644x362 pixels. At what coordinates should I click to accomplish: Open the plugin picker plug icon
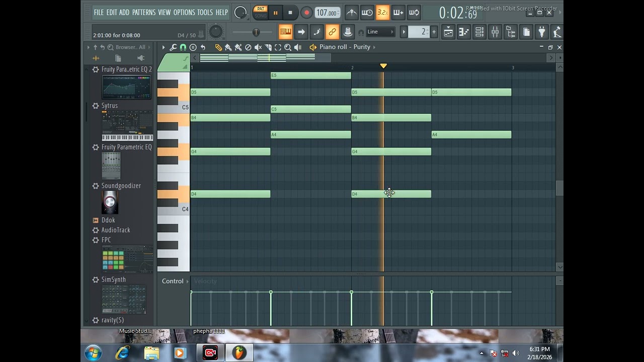[x=542, y=32]
